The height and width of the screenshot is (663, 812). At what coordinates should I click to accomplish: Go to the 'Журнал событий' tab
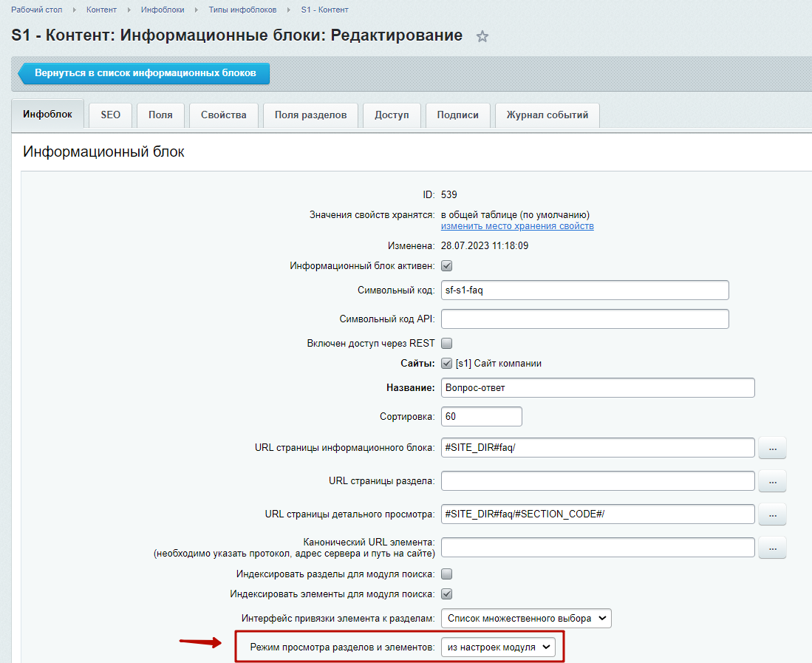click(547, 115)
